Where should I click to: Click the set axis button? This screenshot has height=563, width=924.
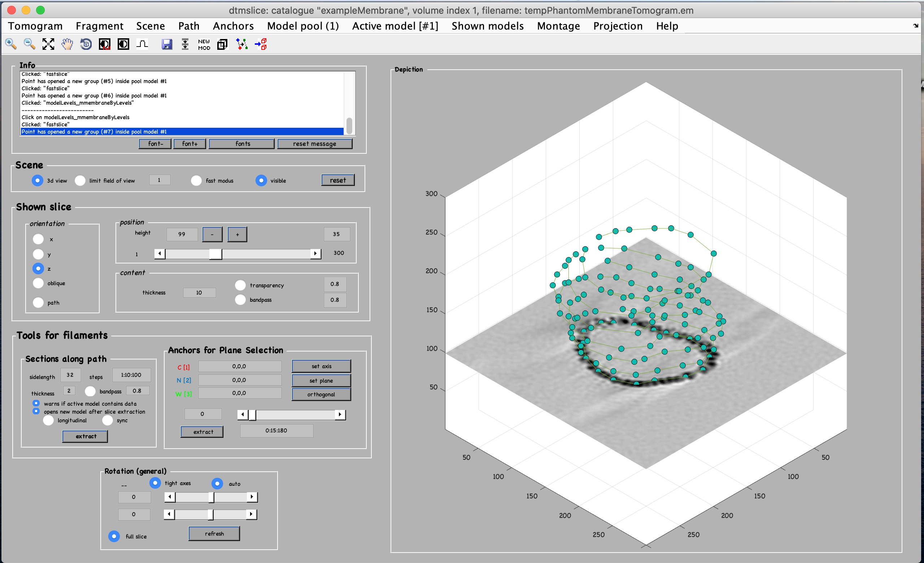pyautogui.click(x=321, y=366)
